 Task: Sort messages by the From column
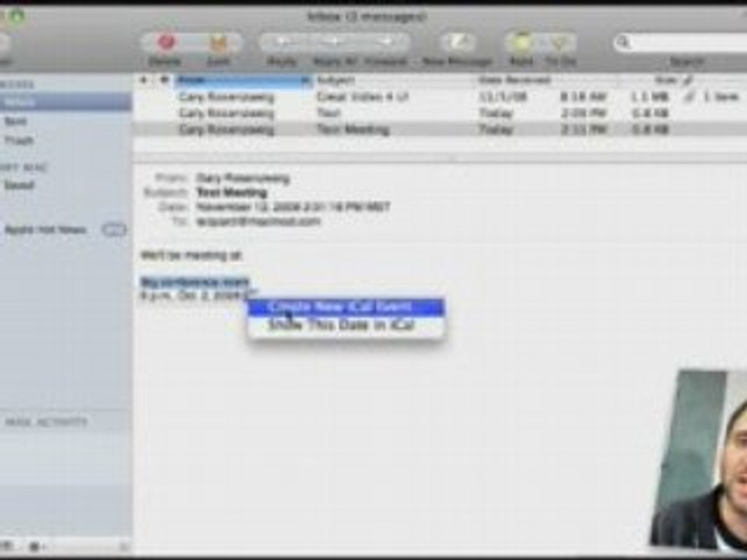(x=243, y=80)
